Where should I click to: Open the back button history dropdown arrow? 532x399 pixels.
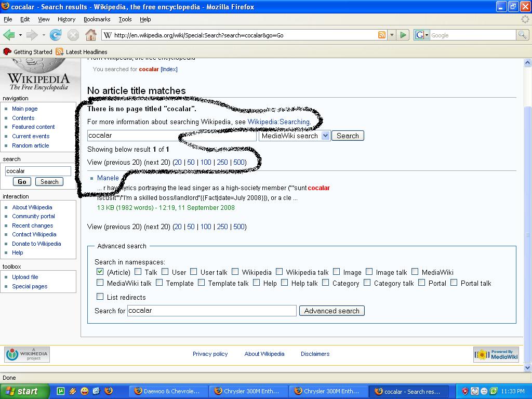coord(20,35)
